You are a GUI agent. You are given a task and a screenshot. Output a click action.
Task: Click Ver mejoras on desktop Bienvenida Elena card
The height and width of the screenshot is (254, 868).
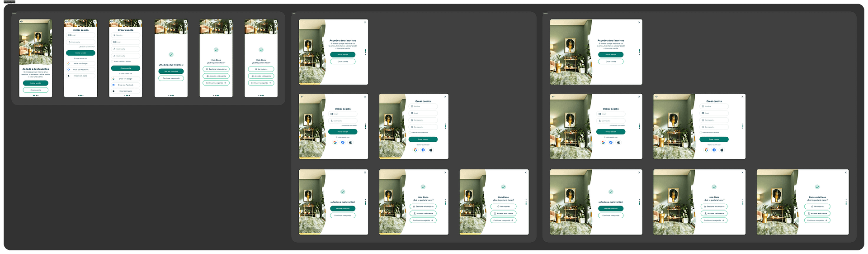[817, 206]
